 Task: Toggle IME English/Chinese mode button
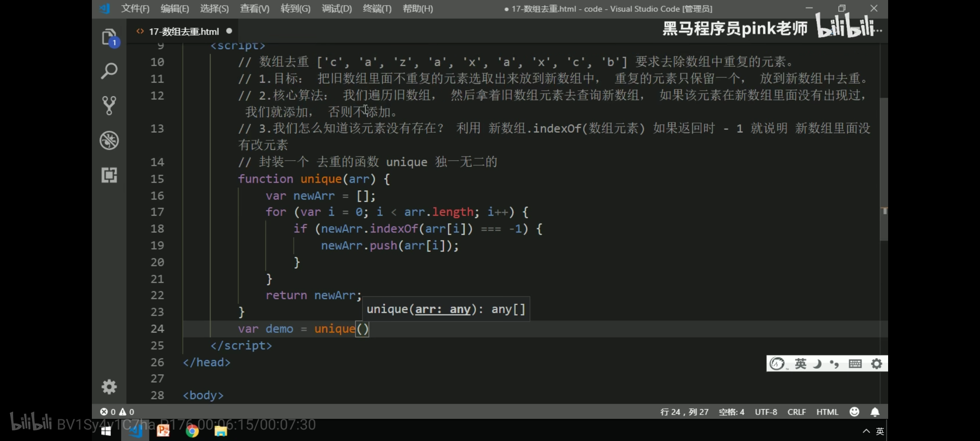click(x=800, y=363)
